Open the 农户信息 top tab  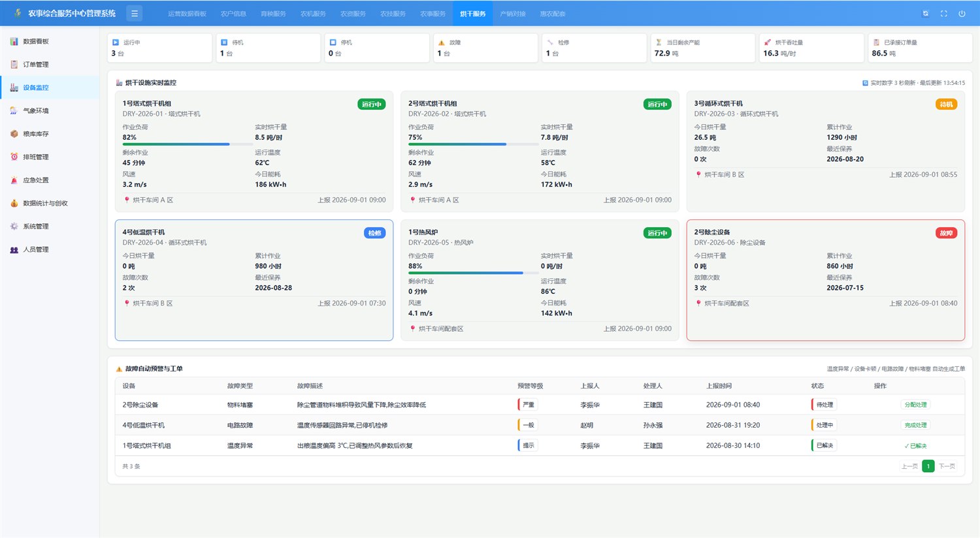pyautogui.click(x=233, y=14)
